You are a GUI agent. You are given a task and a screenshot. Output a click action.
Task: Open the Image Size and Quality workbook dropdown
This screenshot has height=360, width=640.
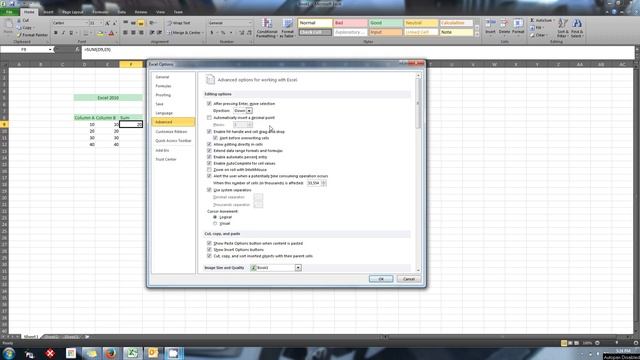[298, 268]
